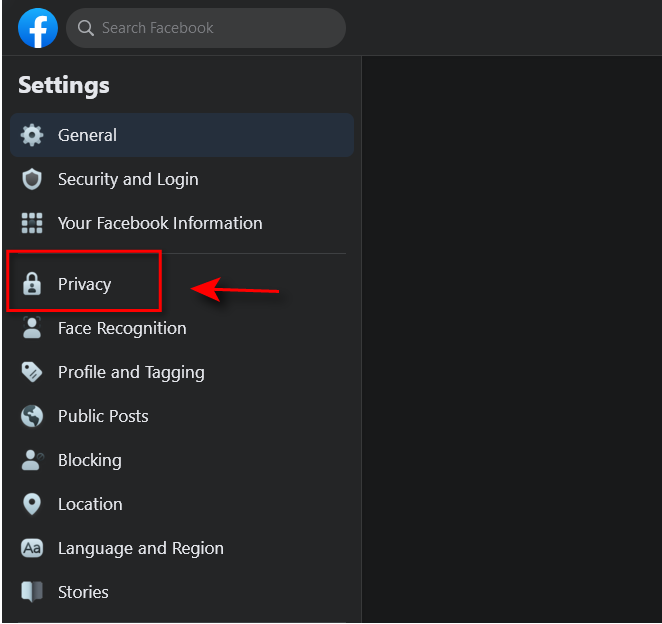Click the Facebook logo icon

pyautogui.click(x=38, y=28)
